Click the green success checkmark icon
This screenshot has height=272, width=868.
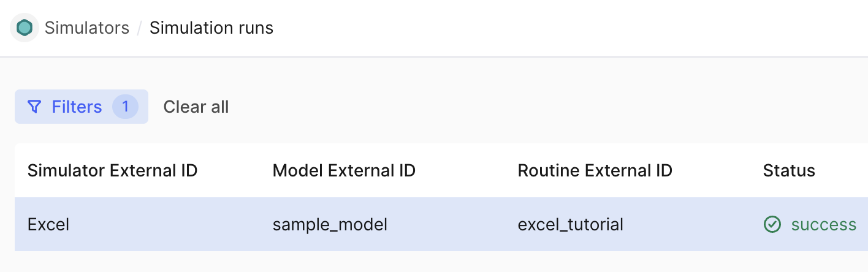tap(772, 225)
